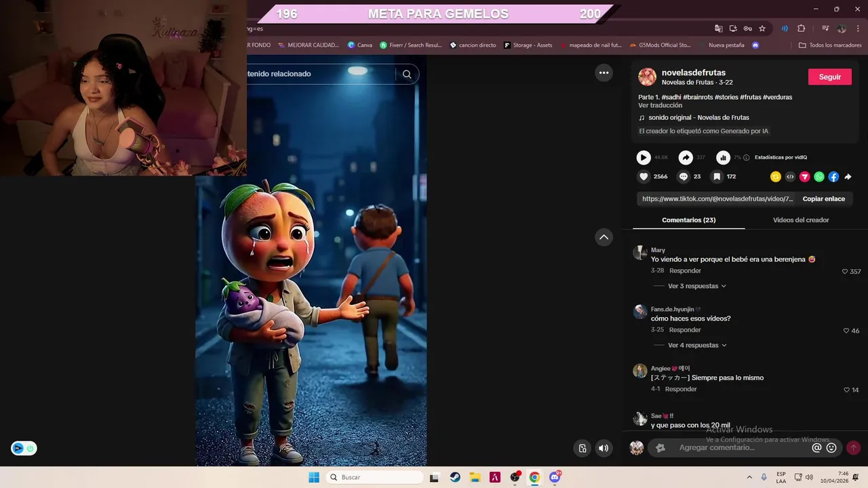The width and height of the screenshot is (868, 488).
Task: Like Mary's comment with 357 likes
Action: click(845, 271)
